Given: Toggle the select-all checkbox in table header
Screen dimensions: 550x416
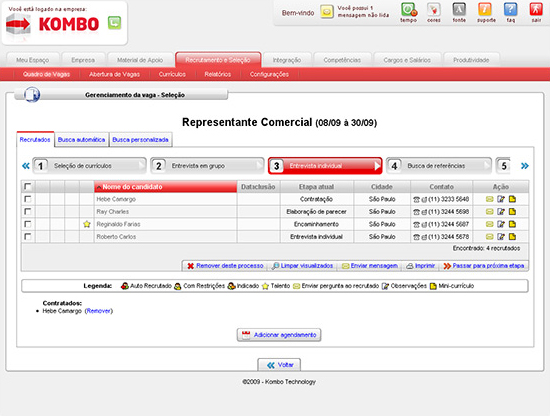Looking at the screenshot, I should click(x=27, y=186).
